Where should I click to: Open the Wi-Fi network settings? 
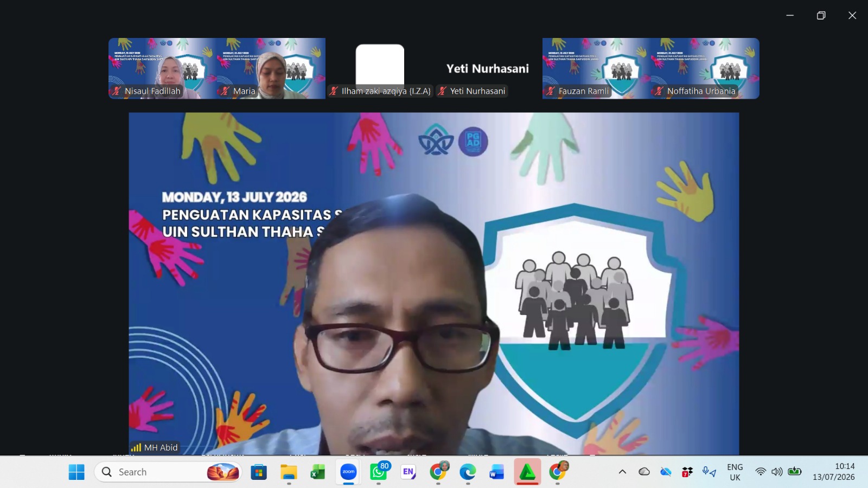761,472
